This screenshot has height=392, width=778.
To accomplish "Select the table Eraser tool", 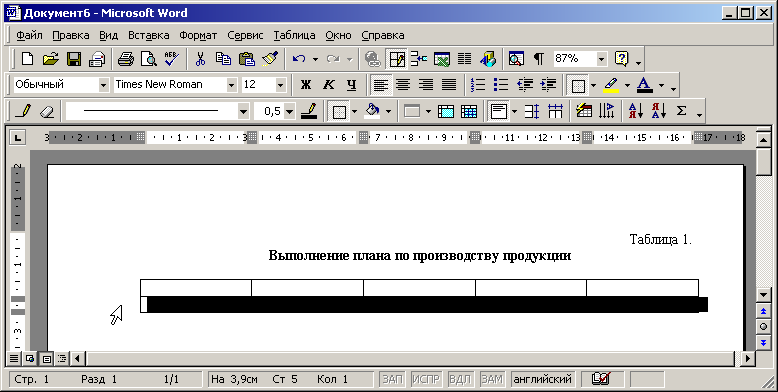I will (x=46, y=111).
